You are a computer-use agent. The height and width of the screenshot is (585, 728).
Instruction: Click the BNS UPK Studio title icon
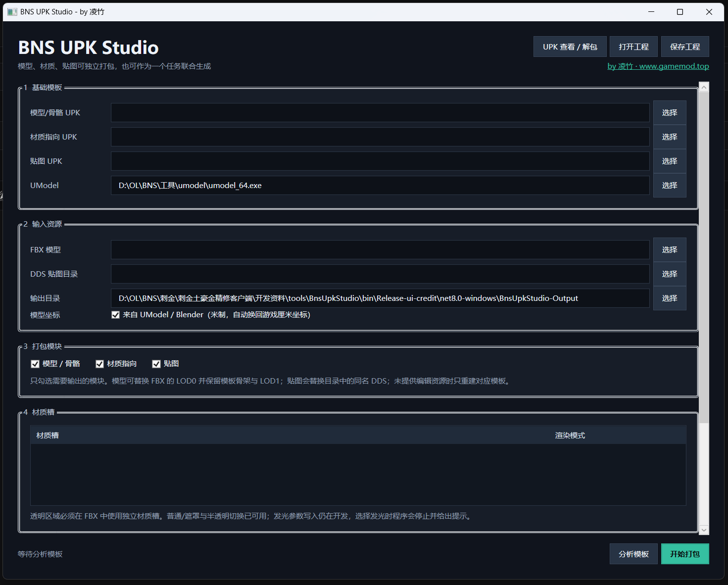(12, 12)
